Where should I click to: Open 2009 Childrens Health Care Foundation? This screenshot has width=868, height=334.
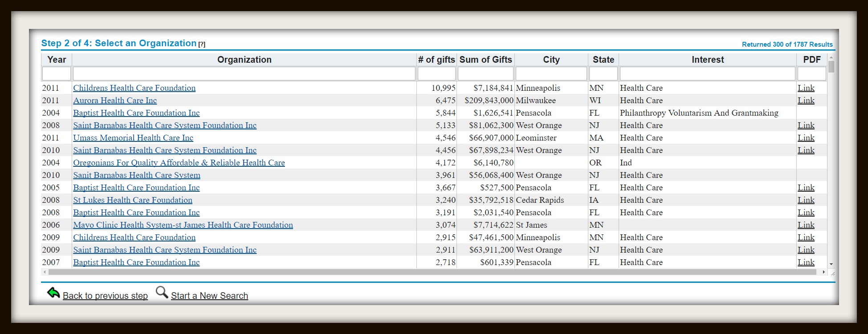coord(134,237)
